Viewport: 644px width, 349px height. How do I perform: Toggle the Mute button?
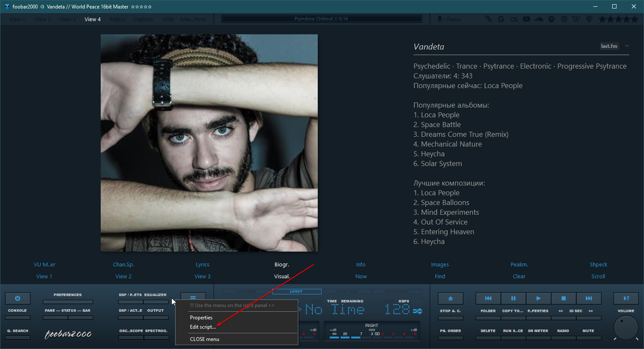click(588, 338)
